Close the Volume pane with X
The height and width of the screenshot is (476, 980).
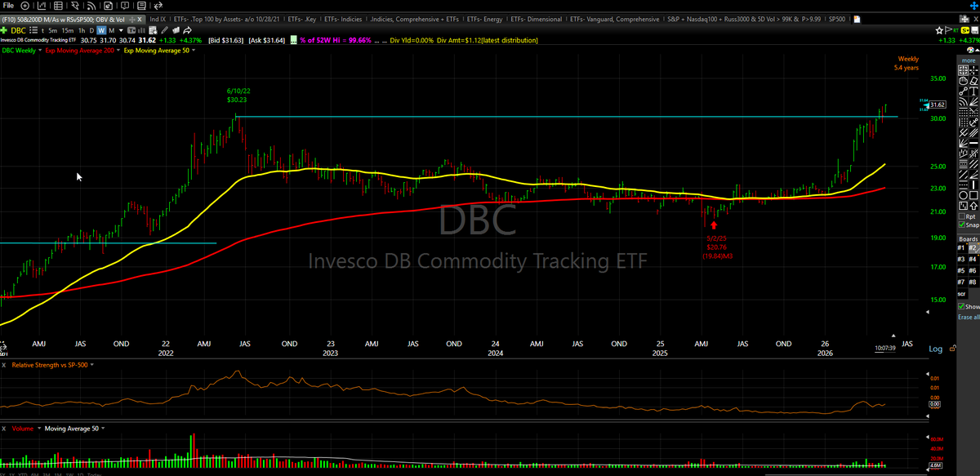[5, 427]
